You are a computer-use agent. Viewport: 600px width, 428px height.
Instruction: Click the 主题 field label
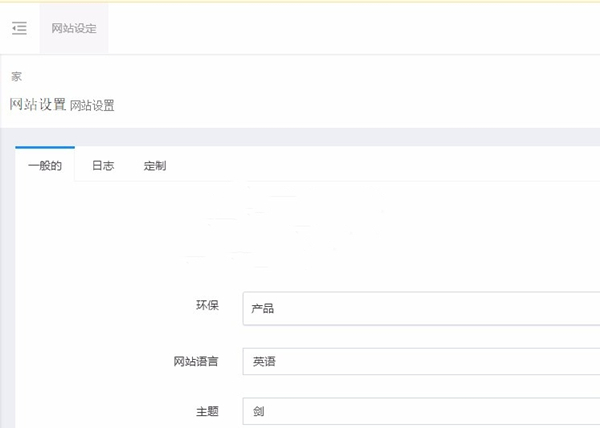[208, 411]
